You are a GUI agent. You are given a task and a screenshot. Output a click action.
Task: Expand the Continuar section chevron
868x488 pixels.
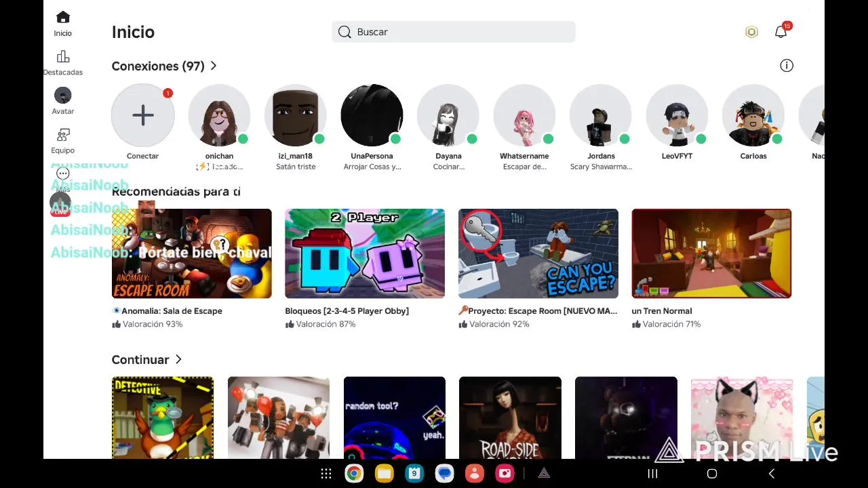point(178,359)
